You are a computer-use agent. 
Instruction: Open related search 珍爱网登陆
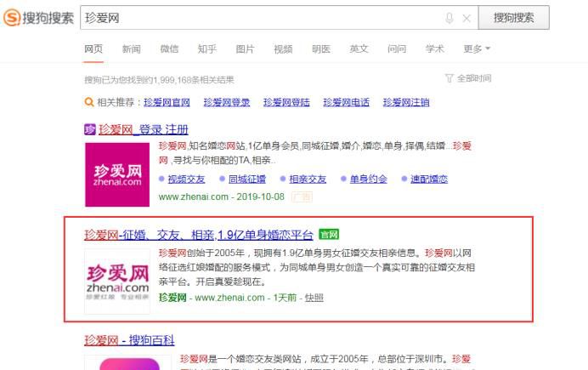coord(286,102)
